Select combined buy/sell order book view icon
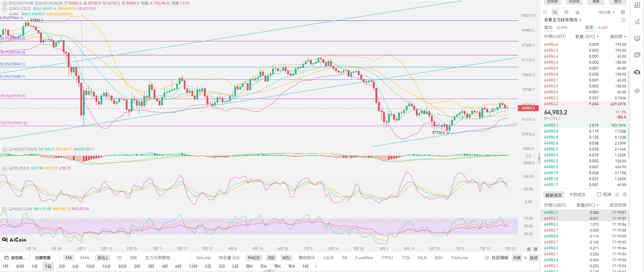 tap(555, 12)
